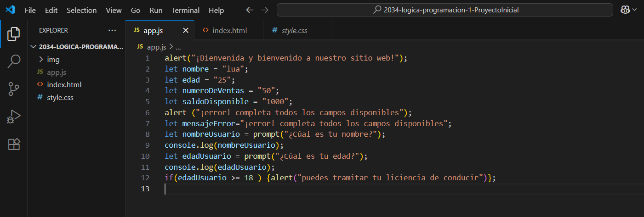The width and height of the screenshot is (644, 217).
Task: Click the breadcrumb ellipsis after app.js
Action: (178, 47)
